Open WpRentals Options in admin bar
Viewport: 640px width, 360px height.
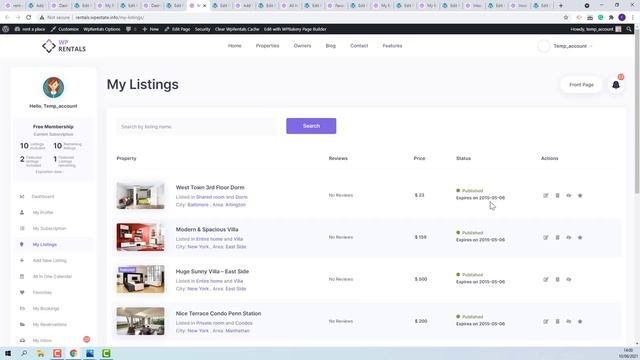tap(102, 29)
